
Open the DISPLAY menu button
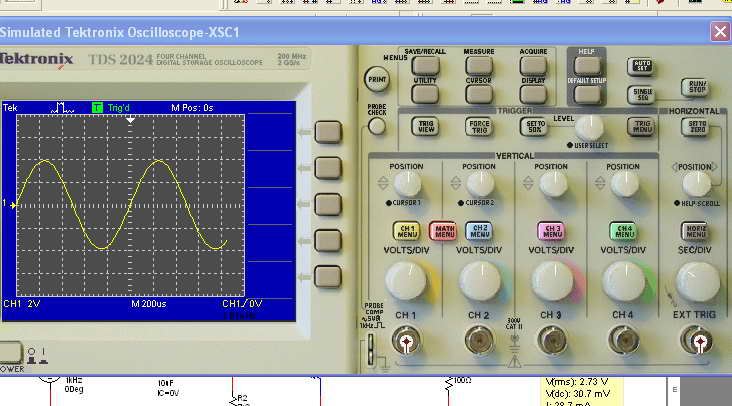(x=533, y=95)
